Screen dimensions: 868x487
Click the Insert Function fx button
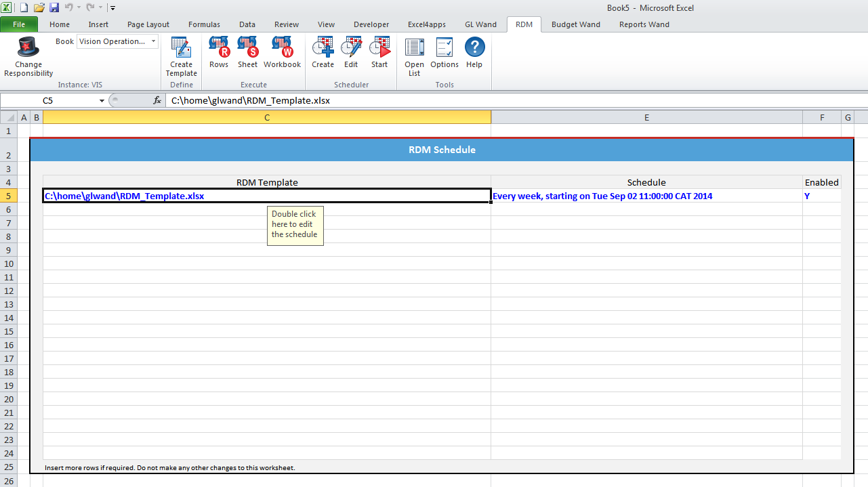(157, 100)
